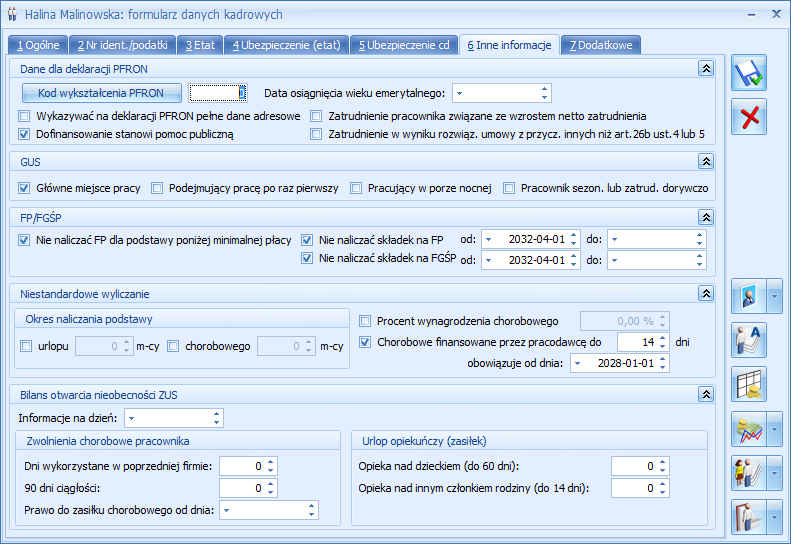Open the door icon button at the bottom
791x544 pixels.
coord(749,517)
